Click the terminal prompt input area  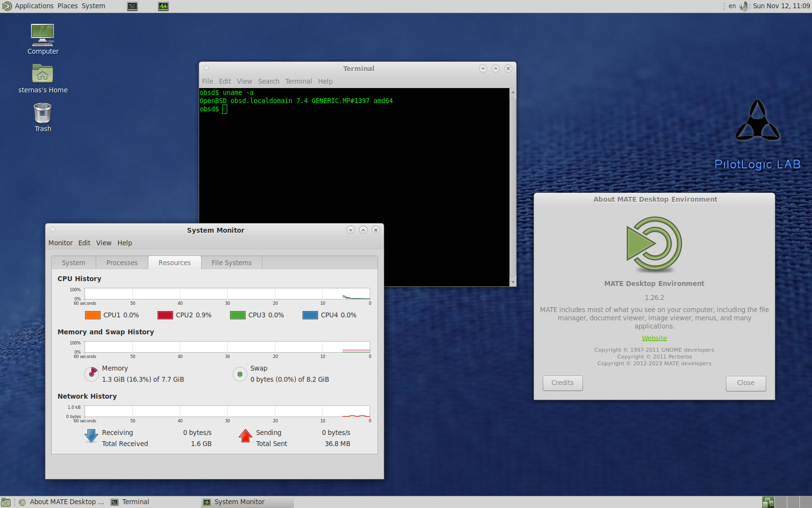click(x=225, y=109)
